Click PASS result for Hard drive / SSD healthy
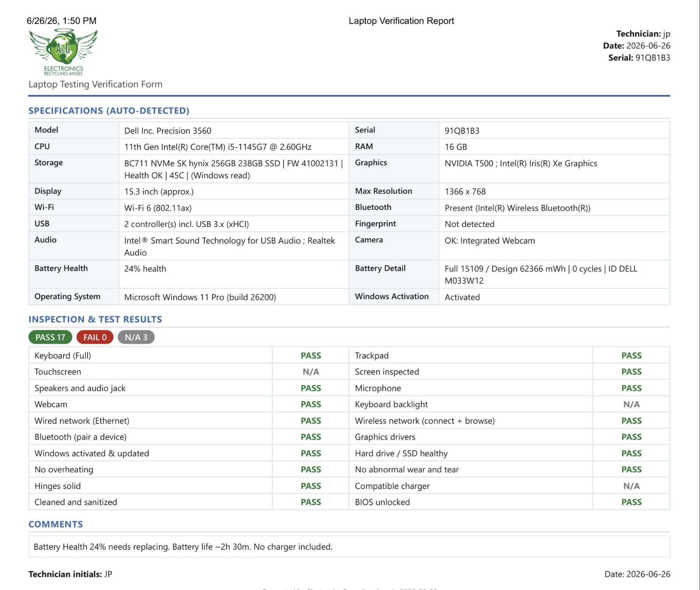700x590 pixels. (632, 454)
